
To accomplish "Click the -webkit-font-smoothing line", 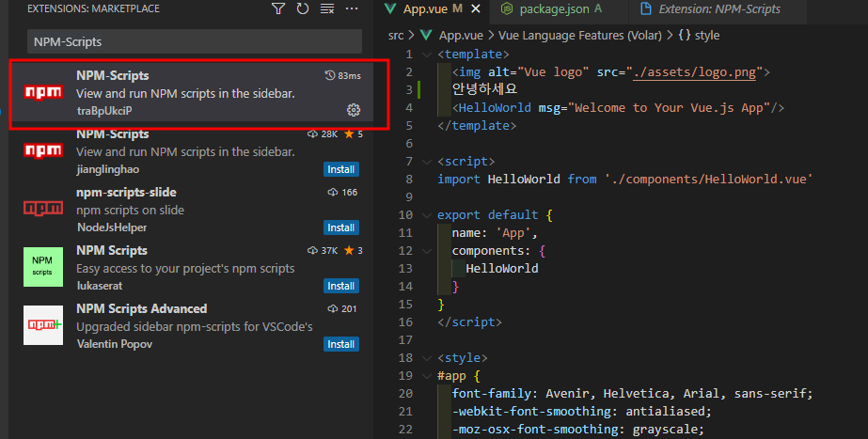I will click(581, 412).
